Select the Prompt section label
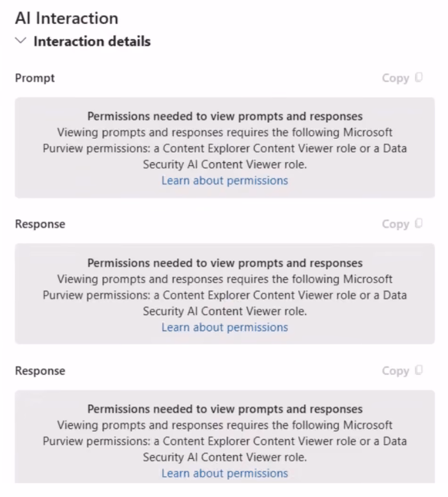Screen dimensions: 448x497 [x=35, y=78]
